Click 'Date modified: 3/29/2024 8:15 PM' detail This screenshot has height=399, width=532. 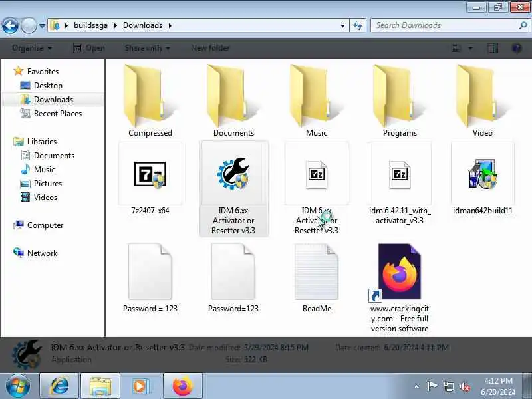point(248,348)
